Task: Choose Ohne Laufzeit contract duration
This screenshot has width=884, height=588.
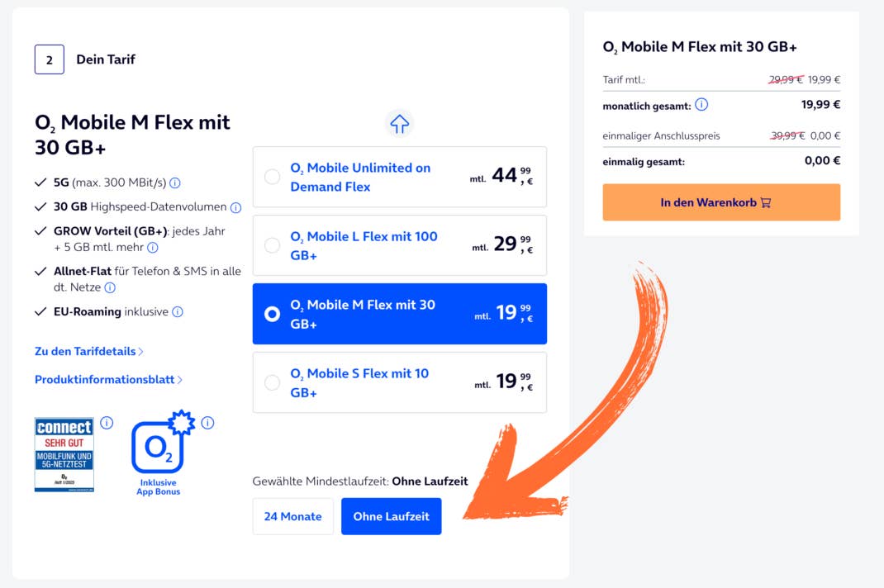Action: click(x=392, y=516)
